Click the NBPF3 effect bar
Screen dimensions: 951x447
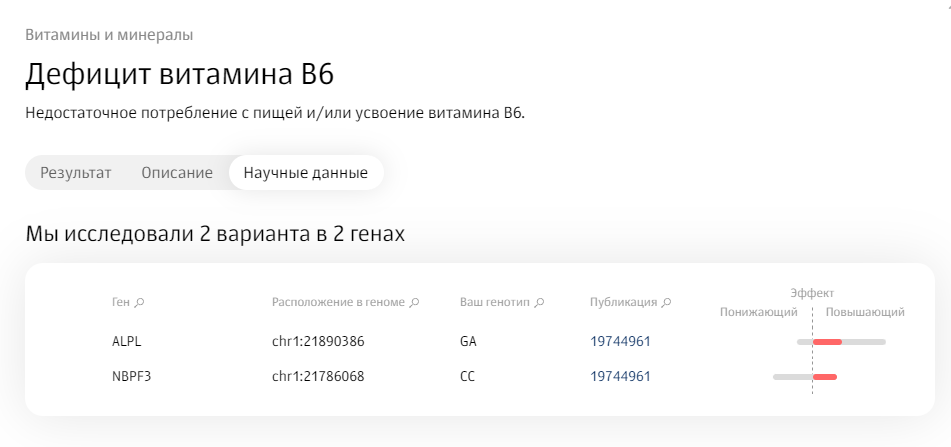[805, 377]
